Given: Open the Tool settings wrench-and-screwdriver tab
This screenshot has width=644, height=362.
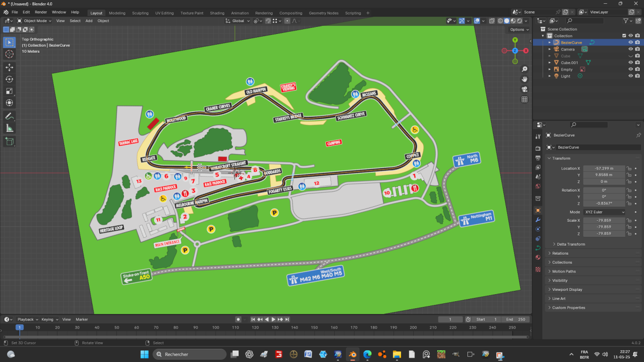Looking at the screenshot, I should [x=538, y=137].
